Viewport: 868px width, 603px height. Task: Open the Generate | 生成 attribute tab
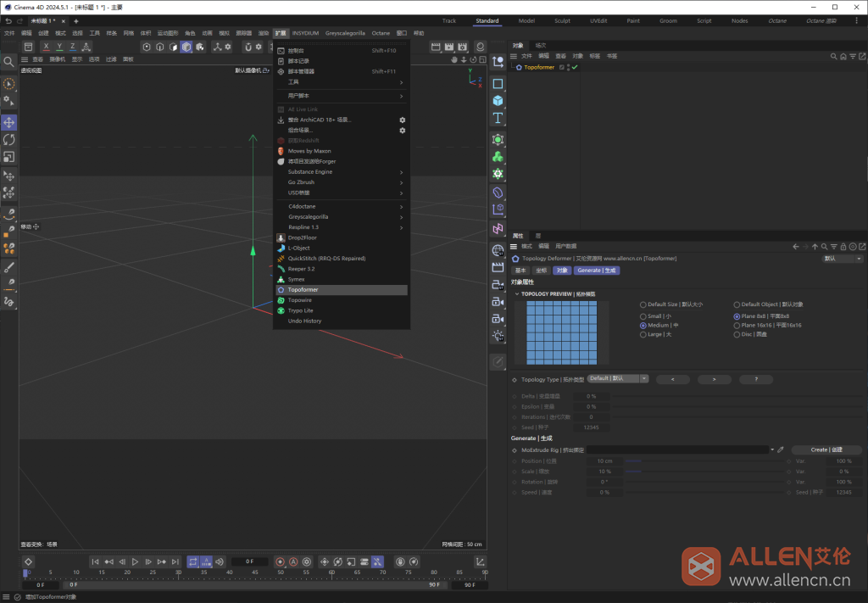(596, 271)
